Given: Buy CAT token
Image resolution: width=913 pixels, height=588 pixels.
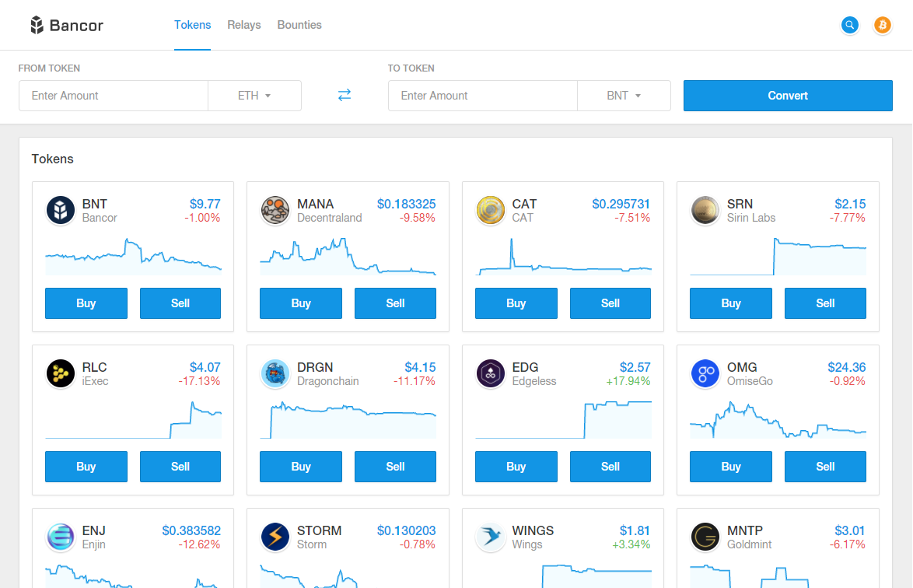Looking at the screenshot, I should click(516, 303).
